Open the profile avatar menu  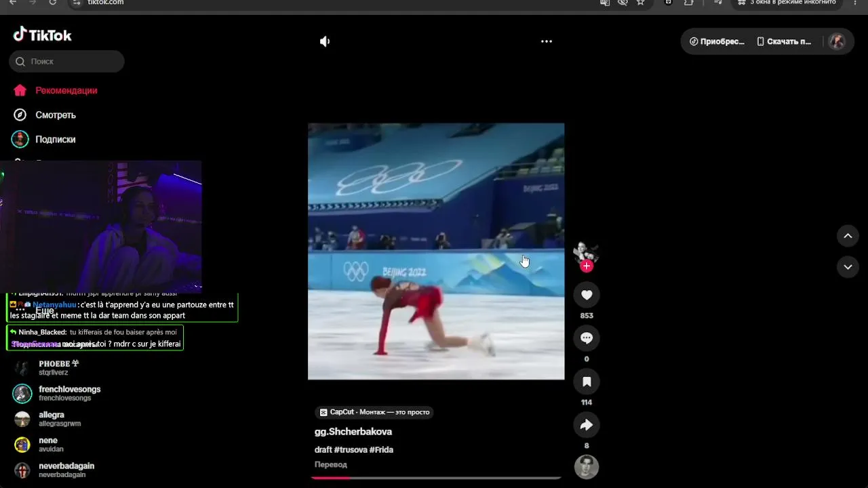pos(837,41)
